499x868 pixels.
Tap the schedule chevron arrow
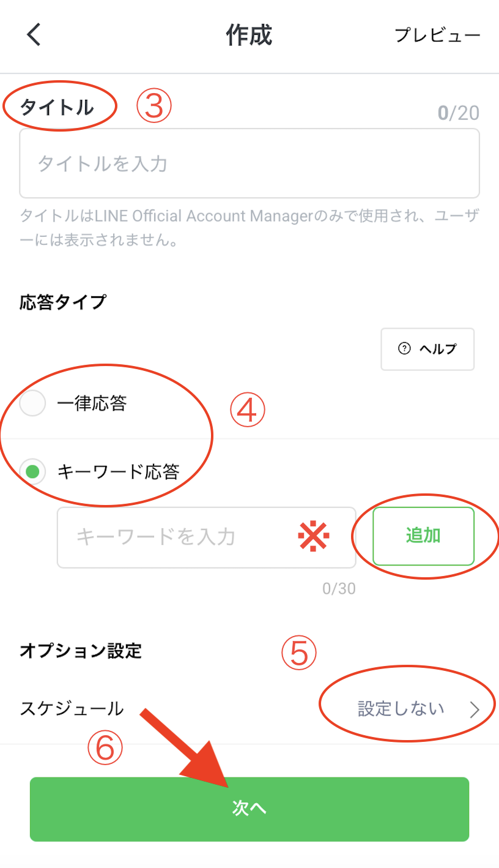tap(475, 709)
